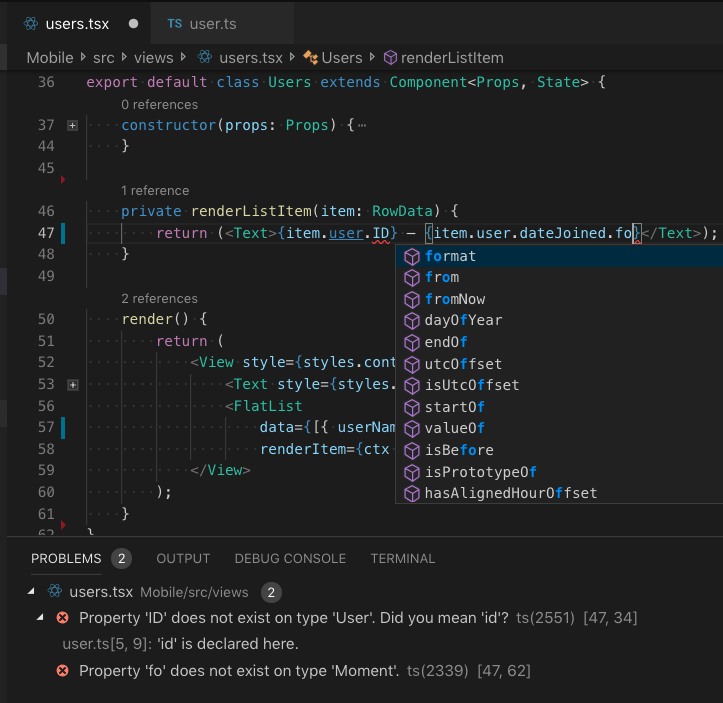Choose the fromNow suggestion
This screenshot has width=723, height=703.
(x=559, y=299)
